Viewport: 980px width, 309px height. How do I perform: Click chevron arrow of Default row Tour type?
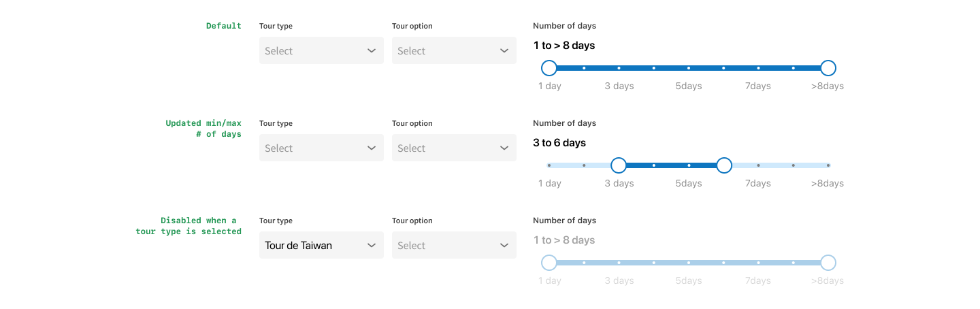click(372, 51)
